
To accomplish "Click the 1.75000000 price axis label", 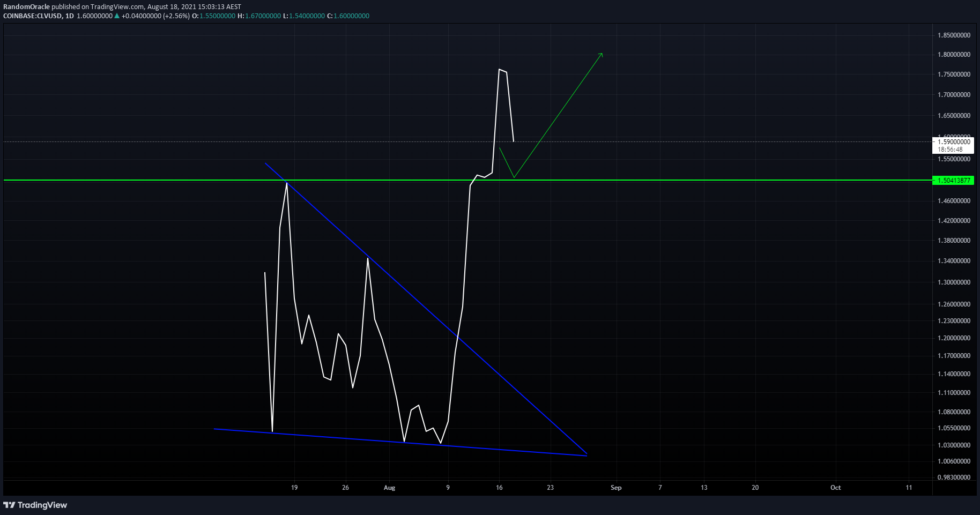I will [954, 74].
